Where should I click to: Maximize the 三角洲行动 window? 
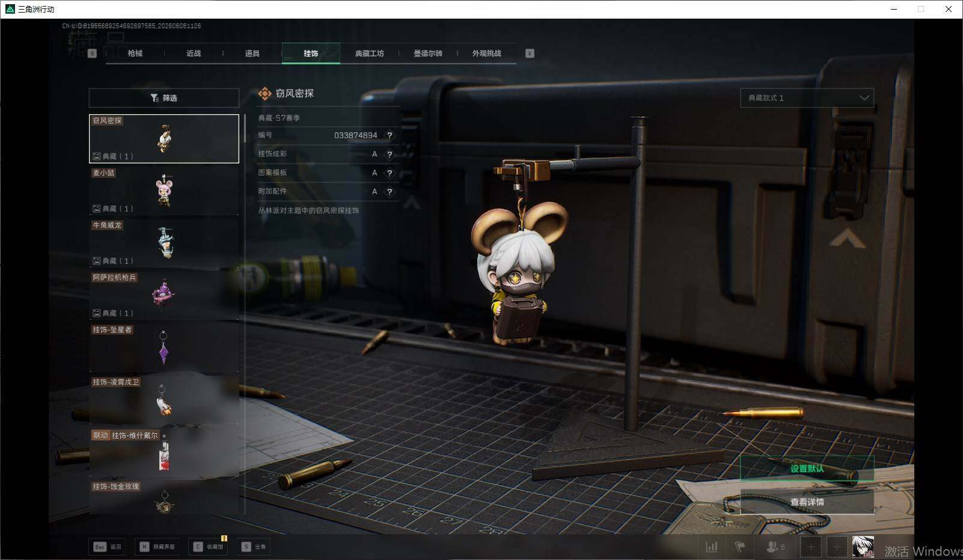921,9
